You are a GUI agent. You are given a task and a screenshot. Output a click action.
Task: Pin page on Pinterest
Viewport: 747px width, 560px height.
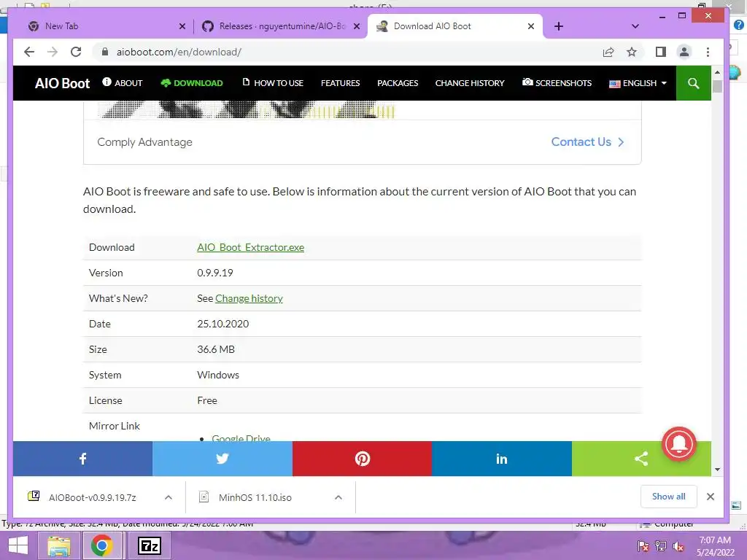(362, 459)
